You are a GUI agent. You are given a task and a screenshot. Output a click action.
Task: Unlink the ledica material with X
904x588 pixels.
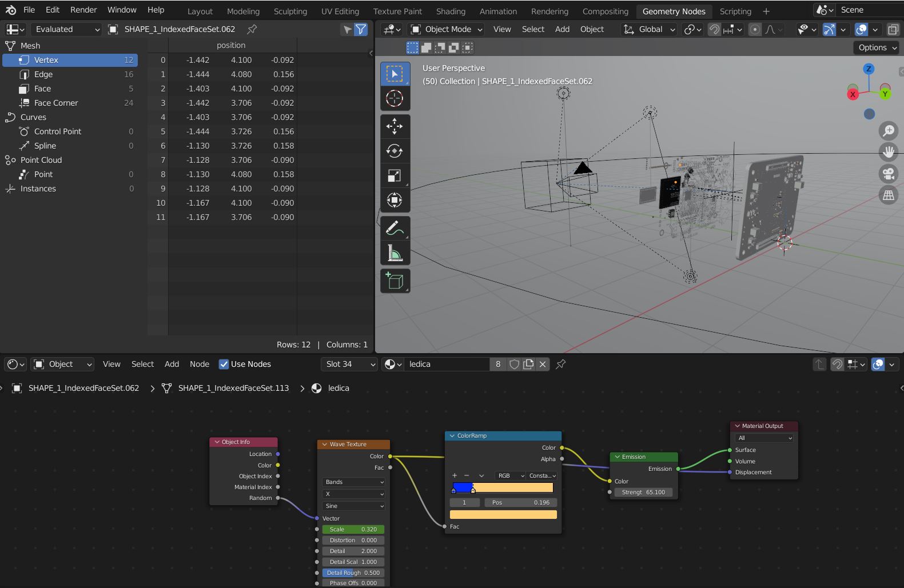pos(543,364)
